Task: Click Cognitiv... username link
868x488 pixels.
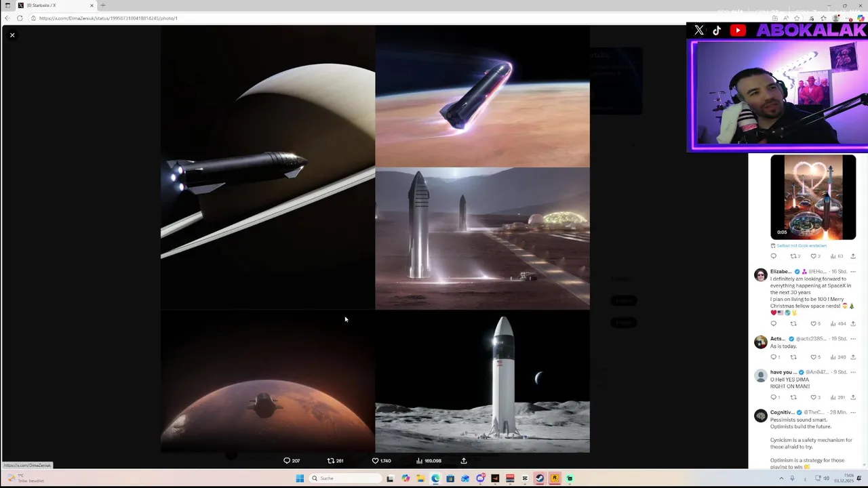Action: coord(782,413)
